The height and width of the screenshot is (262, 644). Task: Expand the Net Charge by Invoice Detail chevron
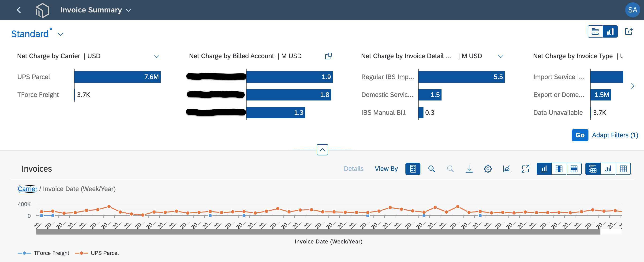[501, 56]
